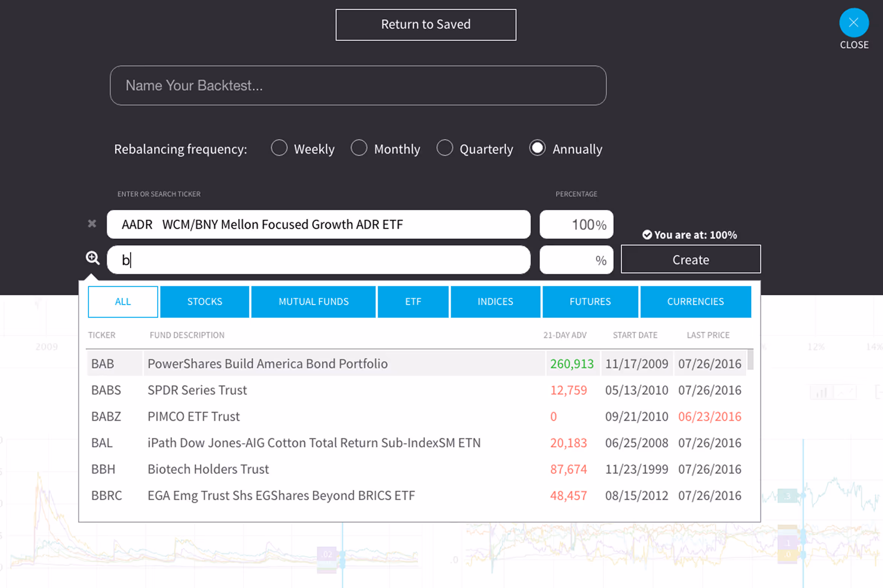Viewport: 883px width, 588px height.
Task: Click the Create button
Action: click(690, 259)
